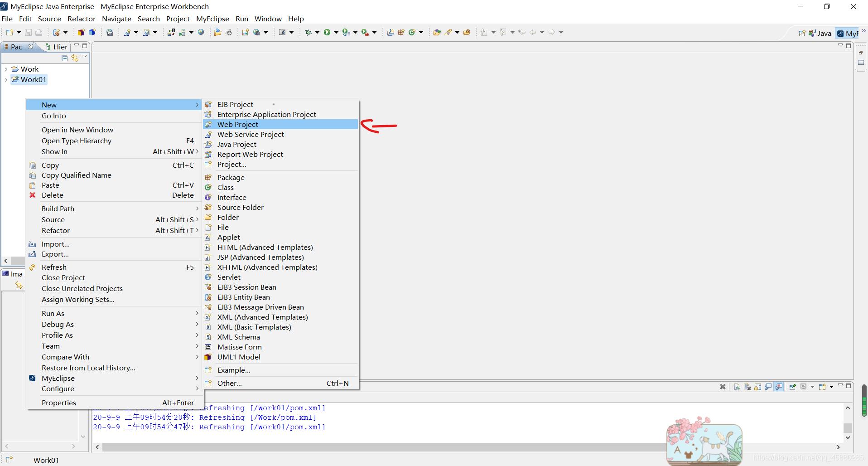
Task: Choose Servlet in New submenu
Action: [x=280, y=277]
